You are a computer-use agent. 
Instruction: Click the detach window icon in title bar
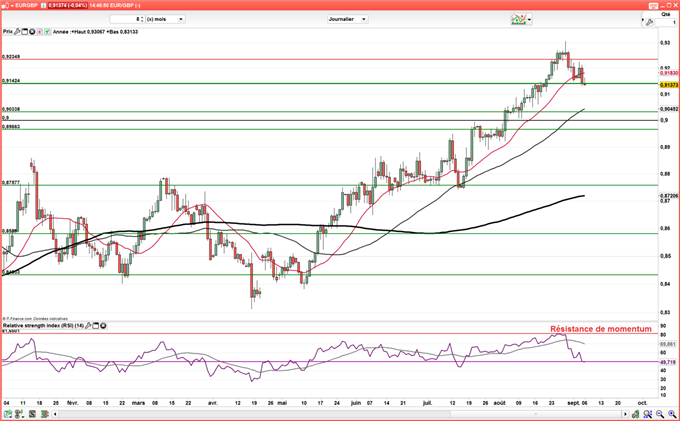pos(654,6)
